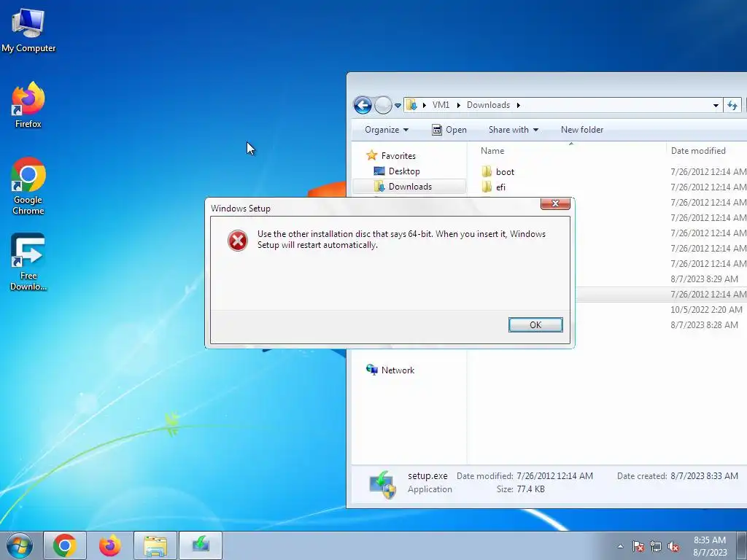Screen dimensions: 747x560
Task: Select the Google Chrome desktop shortcut
Action: [28, 186]
